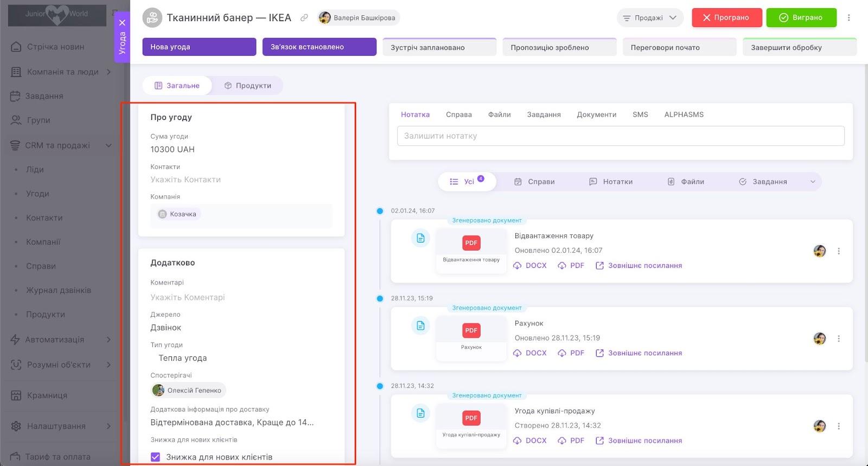Close the Угода side panel tab
The height and width of the screenshot is (466, 868).
coord(123,23)
